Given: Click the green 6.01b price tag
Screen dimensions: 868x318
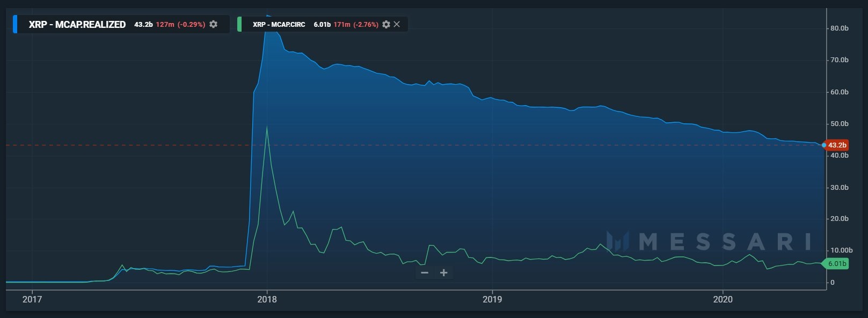Looking at the screenshot, I should [837, 264].
